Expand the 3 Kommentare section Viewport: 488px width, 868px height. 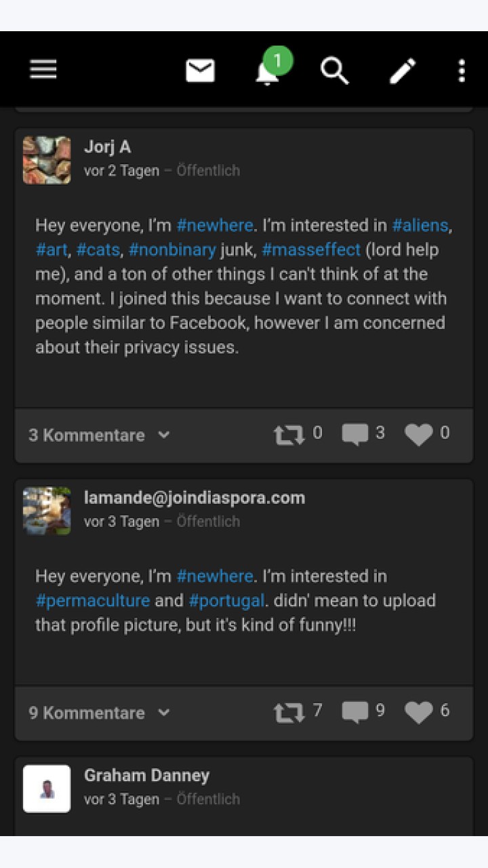pos(99,435)
